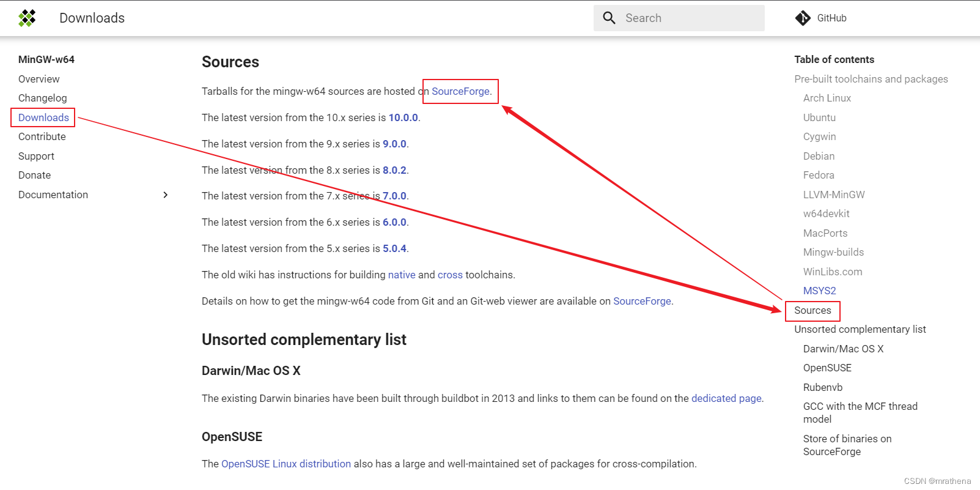Jump to w64devkit in contents
980x490 pixels.
coord(827,213)
